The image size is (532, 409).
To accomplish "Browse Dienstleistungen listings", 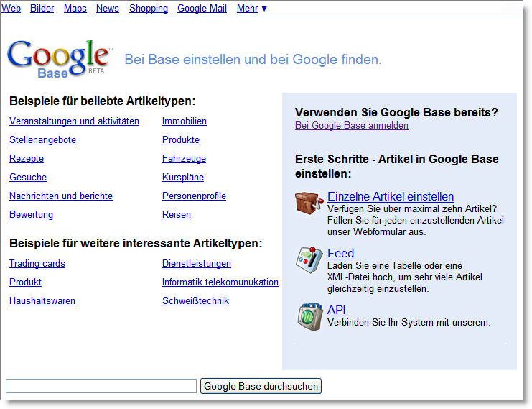I will point(197,264).
